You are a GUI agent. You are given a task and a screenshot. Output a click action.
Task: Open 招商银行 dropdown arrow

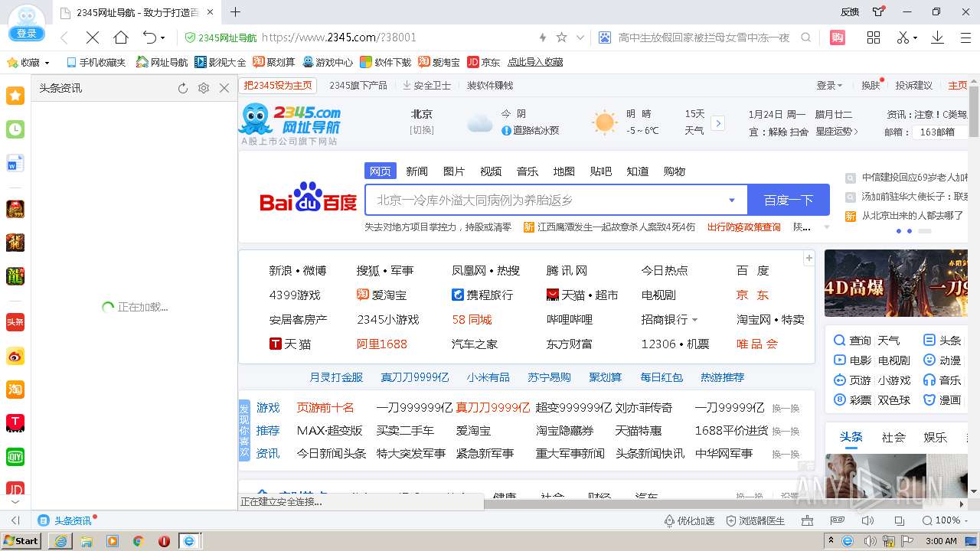(x=695, y=320)
